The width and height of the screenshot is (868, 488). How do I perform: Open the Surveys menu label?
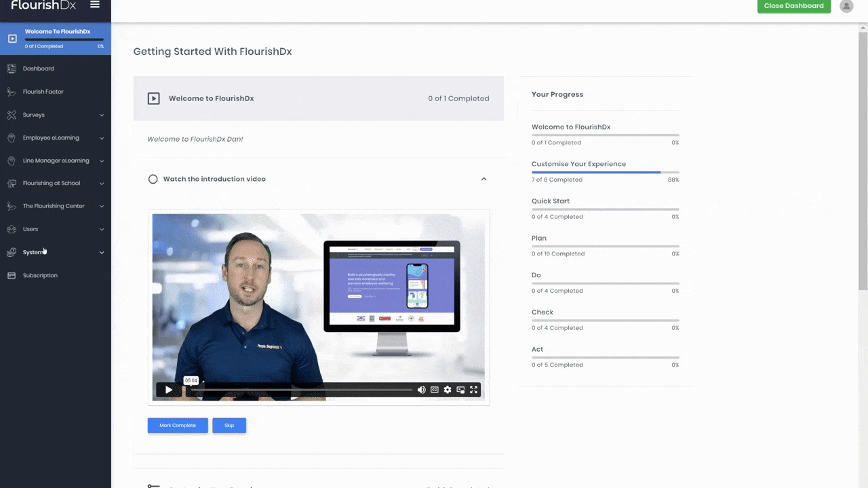tap(34, 115)
